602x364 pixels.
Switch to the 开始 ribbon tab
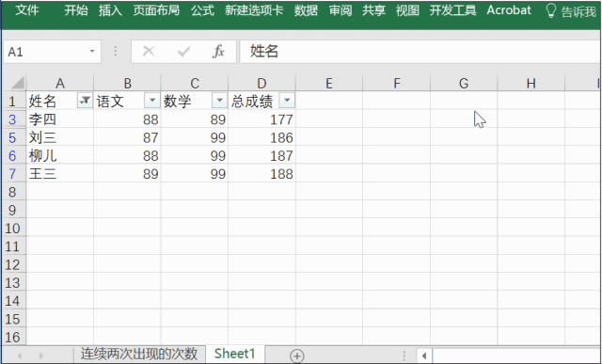tap(76, 10)
